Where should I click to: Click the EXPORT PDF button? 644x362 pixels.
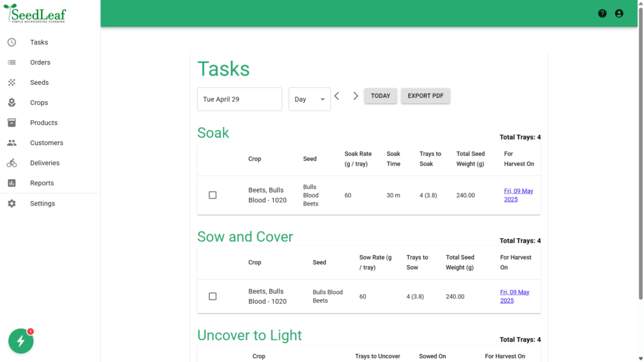tap(425, 96)
